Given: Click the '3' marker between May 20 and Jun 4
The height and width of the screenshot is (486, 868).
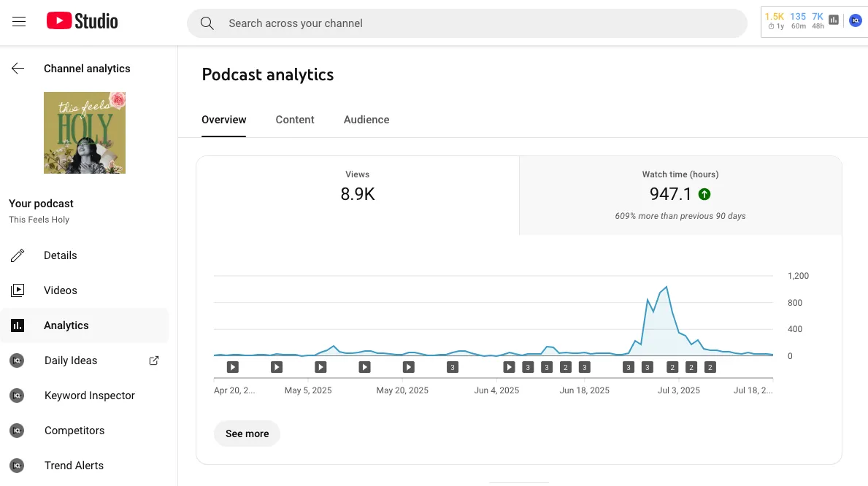Looking at the screenshot, I should coord(453,367).
